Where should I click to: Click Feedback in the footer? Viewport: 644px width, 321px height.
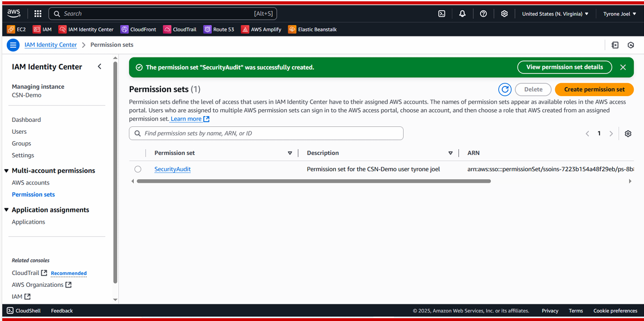[61, 311]
